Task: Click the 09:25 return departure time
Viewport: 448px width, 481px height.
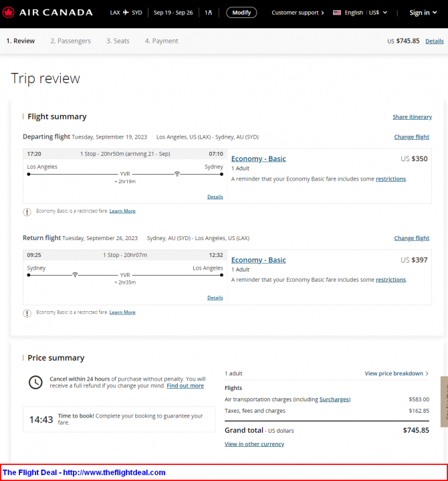Action: tap(34, 256)
